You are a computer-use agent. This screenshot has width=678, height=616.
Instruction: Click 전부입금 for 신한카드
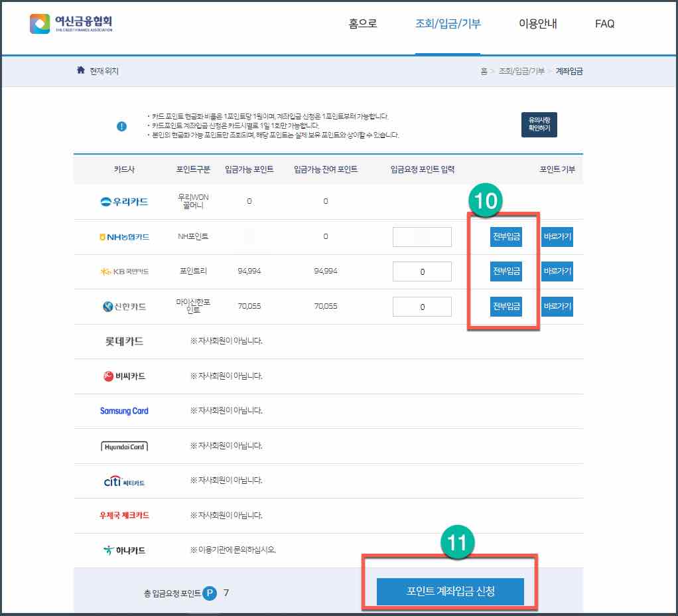[x=506, y=306]
